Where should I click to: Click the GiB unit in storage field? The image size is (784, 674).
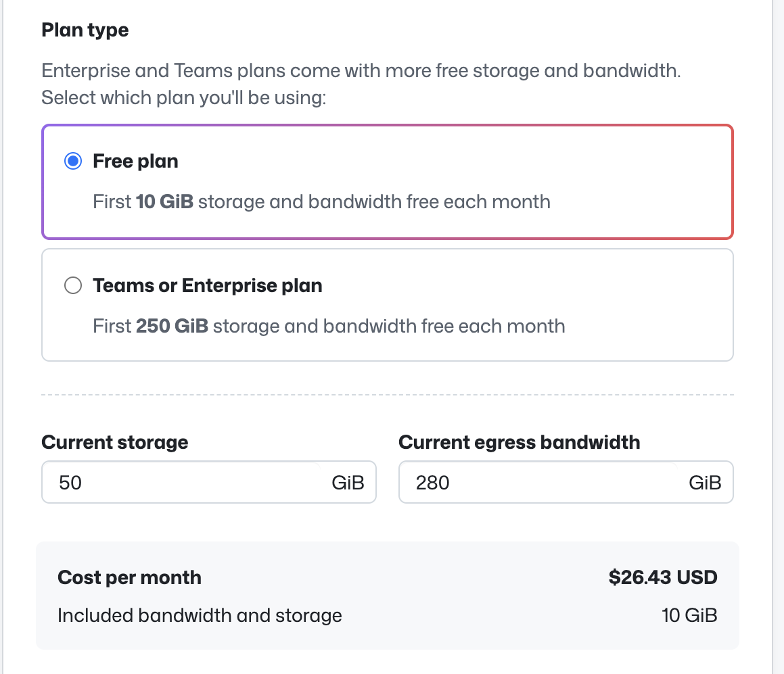[348, 483]
